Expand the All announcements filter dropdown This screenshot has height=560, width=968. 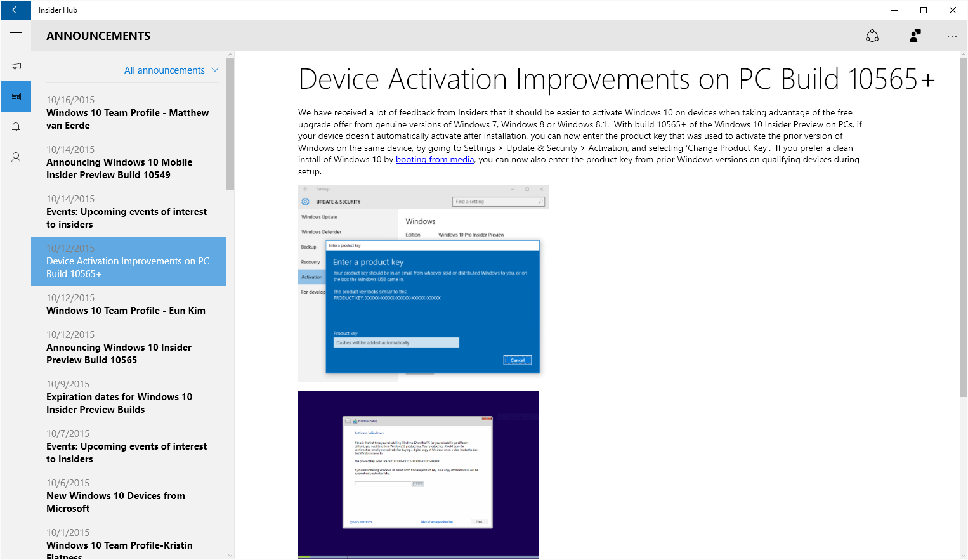tap(171, 70)
